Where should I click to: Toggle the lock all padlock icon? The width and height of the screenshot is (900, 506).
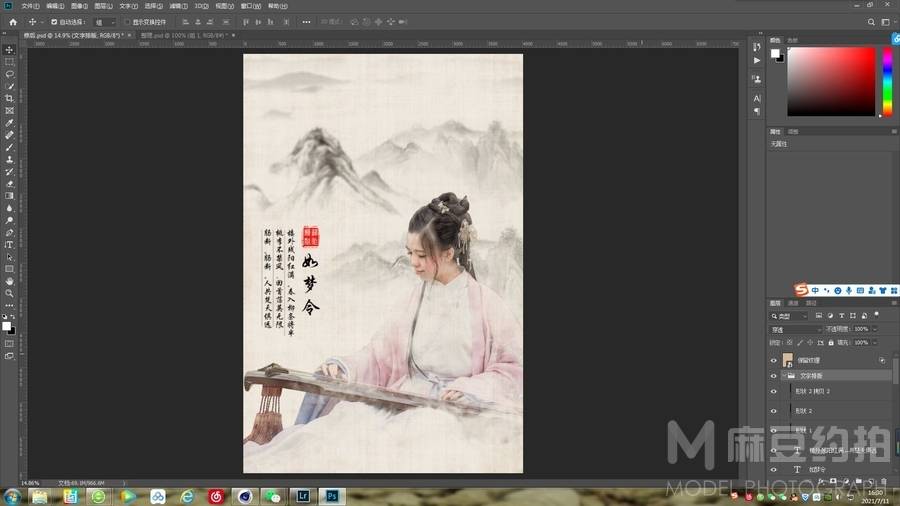point(831,342)
